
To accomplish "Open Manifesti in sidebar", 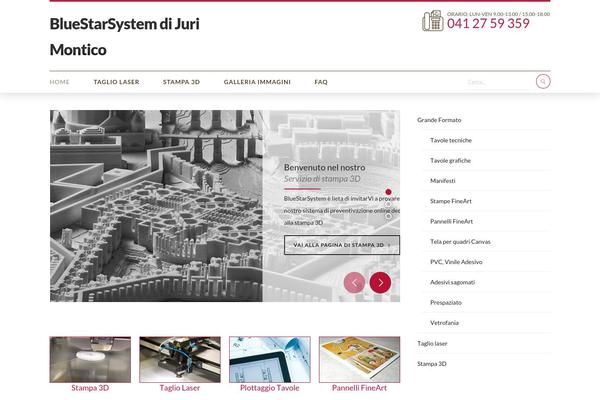I will pos(443,181).
